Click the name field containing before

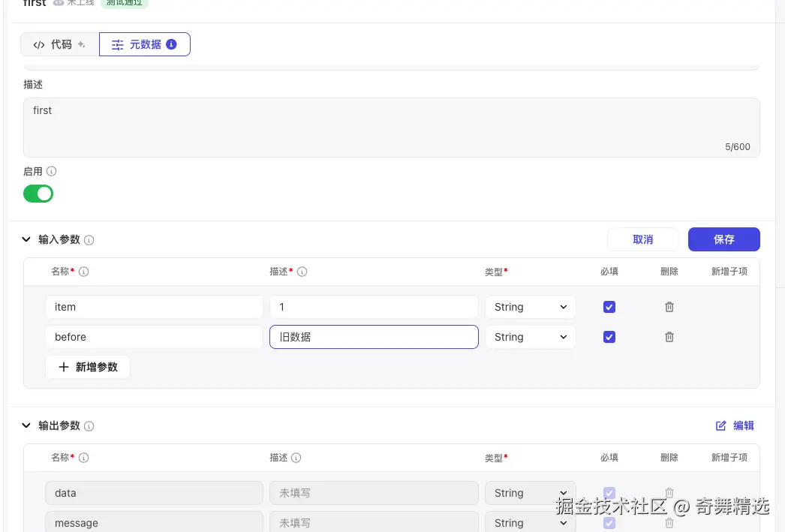point(154,337)
